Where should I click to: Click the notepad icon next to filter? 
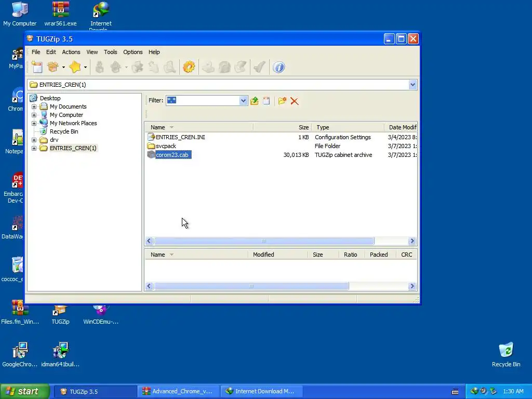click(x=267, y=101)
